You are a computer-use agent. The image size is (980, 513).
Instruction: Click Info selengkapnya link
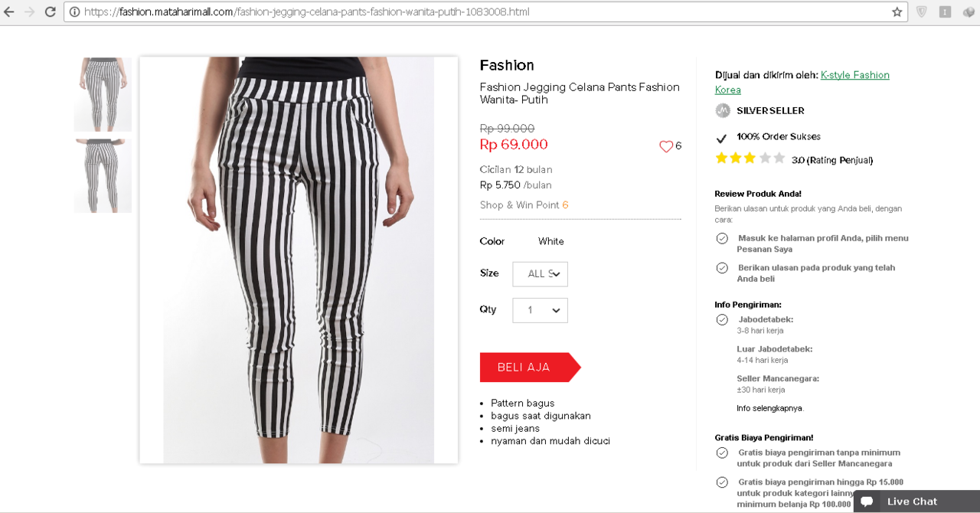click(x=770, y=408)
